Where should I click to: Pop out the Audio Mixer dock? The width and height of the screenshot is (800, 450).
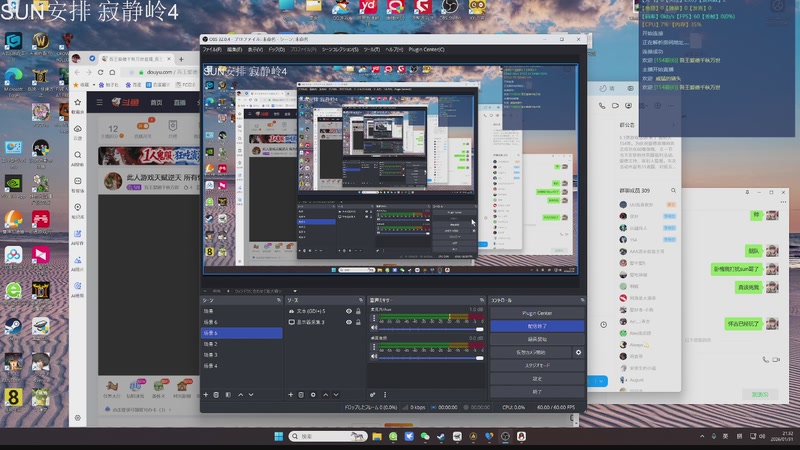(x=482, y=300)
